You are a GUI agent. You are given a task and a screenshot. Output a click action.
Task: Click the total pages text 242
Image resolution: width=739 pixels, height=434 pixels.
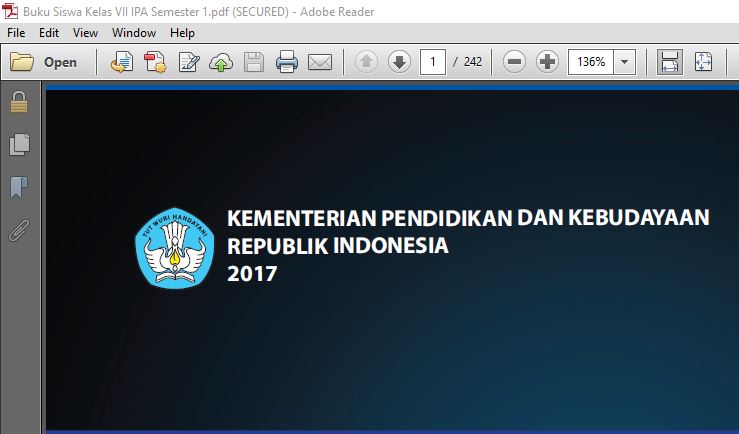pyautogui.click(x=473, y=62)
